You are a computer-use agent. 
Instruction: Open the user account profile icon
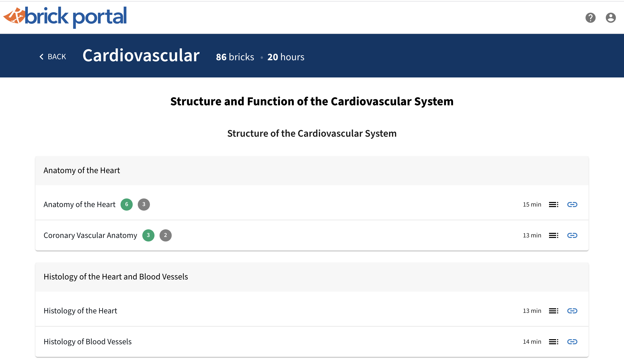click(x=611, y=18)
